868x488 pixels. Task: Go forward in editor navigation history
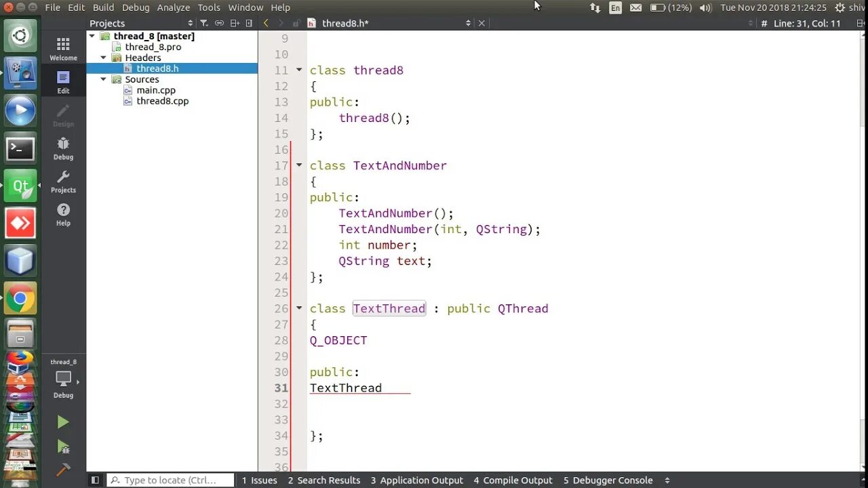coord(281,23)
